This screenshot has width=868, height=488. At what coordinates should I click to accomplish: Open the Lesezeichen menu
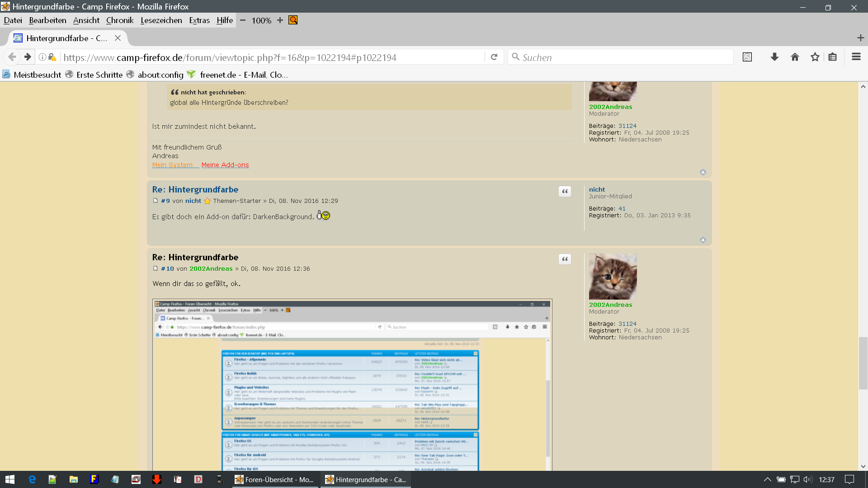(161, 20)
